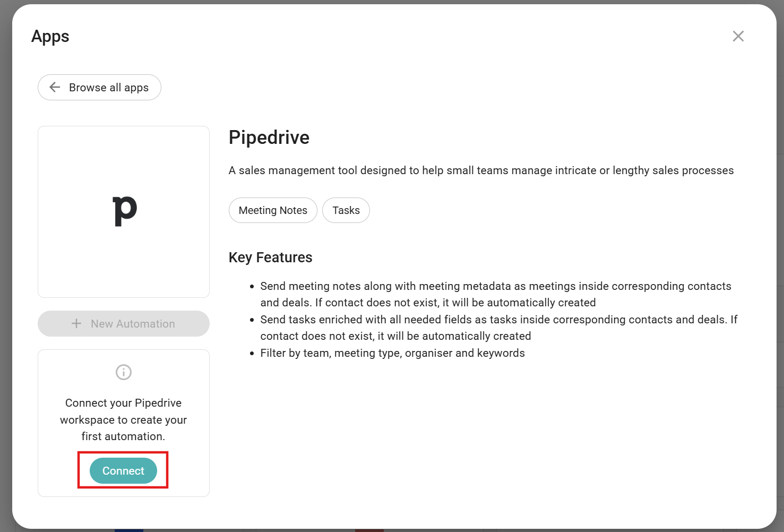Click the Key Features heading
Image resolution: width=784 pixels, height=532 pixels.
coord(270,258)
